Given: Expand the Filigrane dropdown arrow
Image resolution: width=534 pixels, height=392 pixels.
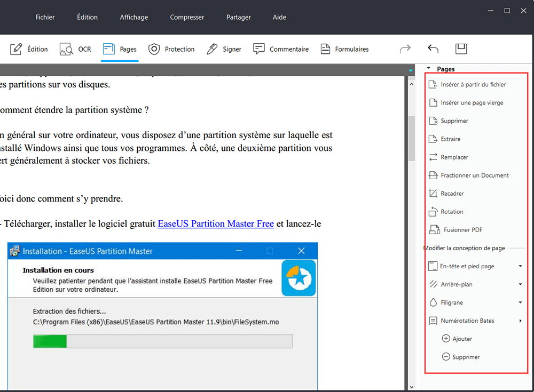Looking at the screenshot, I should [520, 302].
